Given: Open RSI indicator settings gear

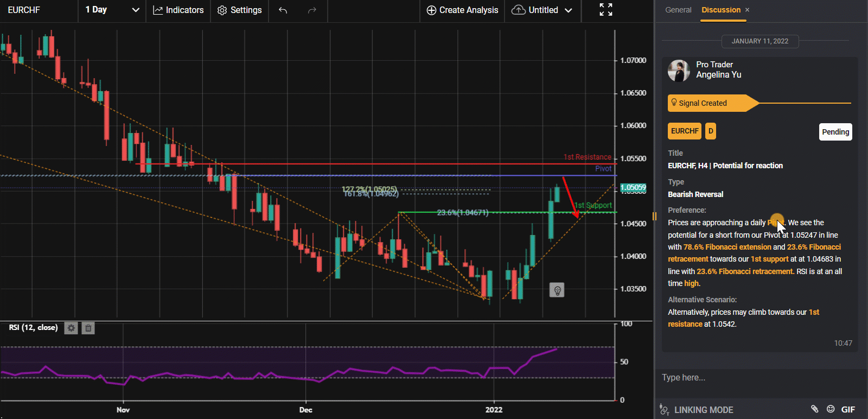Looking at the screenshot, I should 71,328.
